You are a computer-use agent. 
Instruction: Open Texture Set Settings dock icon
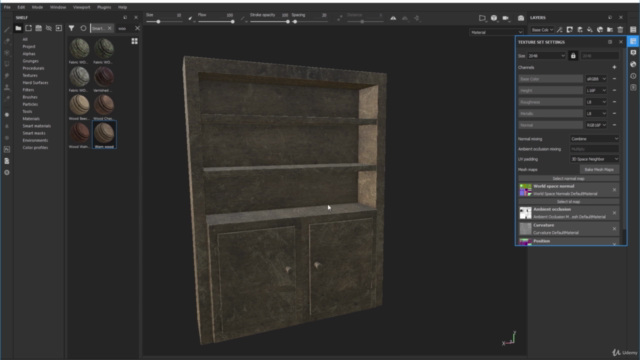[633, 41]
